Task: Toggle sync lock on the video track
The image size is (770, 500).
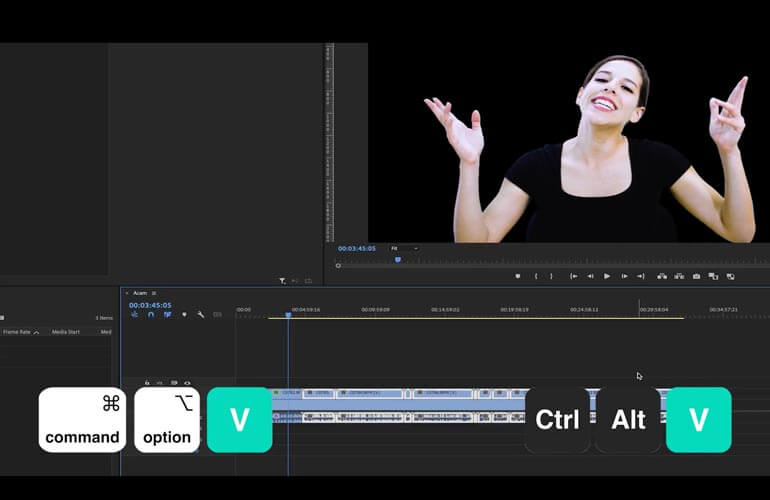Action: pyautogui.click(x=174, y=382)
